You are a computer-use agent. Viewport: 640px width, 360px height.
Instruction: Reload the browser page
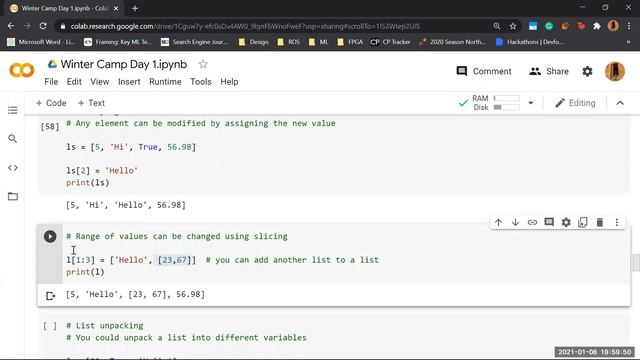click(x=43, y=26)
